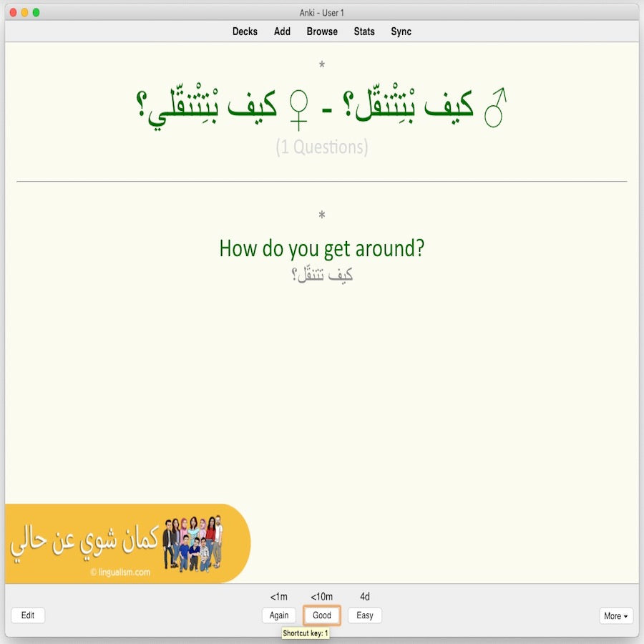644x644 pixels.
Task: Click the "(1 Questions)" label
Action: pos(321,148)
